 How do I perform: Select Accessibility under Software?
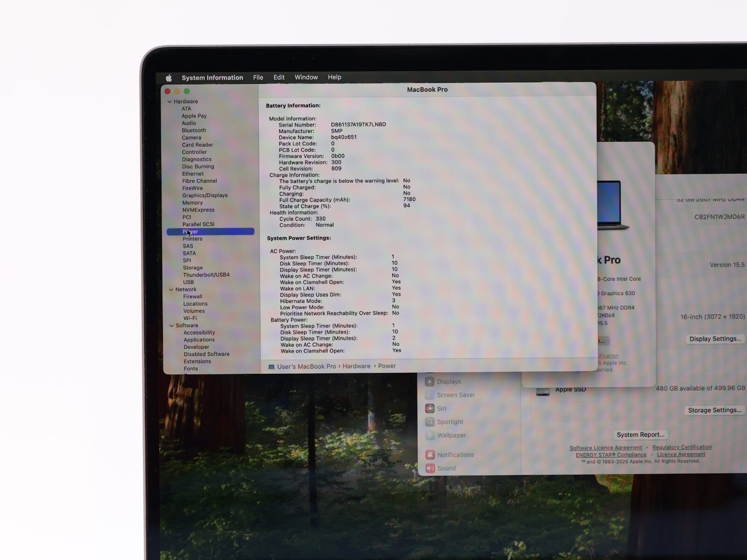coord(199,333)
